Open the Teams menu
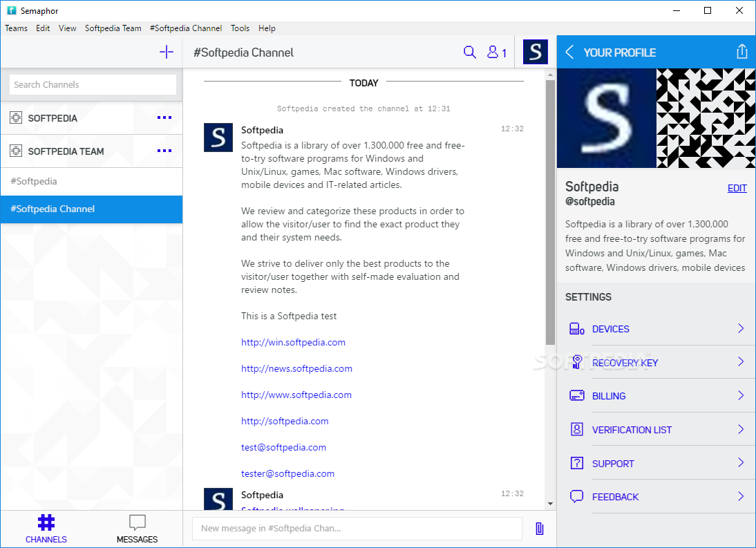Screen dimensions: 756x548 pyautogui.click(x=16, y=28)
